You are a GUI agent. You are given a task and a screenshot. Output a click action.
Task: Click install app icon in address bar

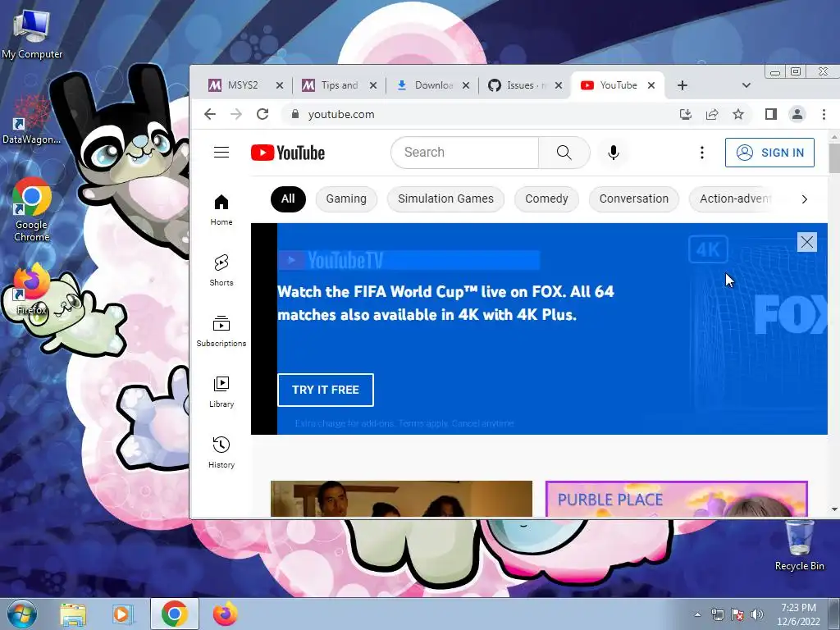click(685, 114)
